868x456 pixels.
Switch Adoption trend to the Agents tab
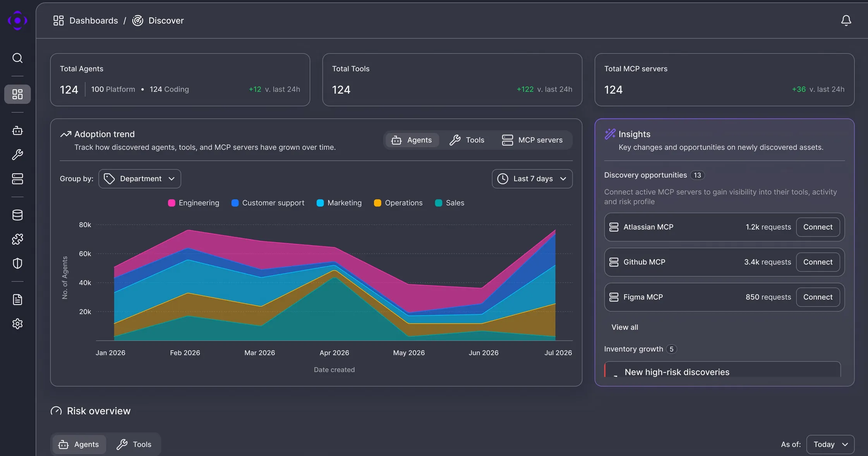point(412,140)
